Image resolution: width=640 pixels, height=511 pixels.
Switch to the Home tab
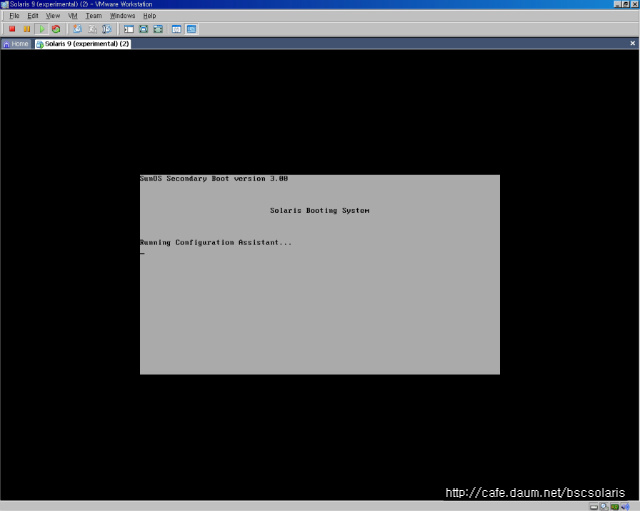(x=16, y=44)
